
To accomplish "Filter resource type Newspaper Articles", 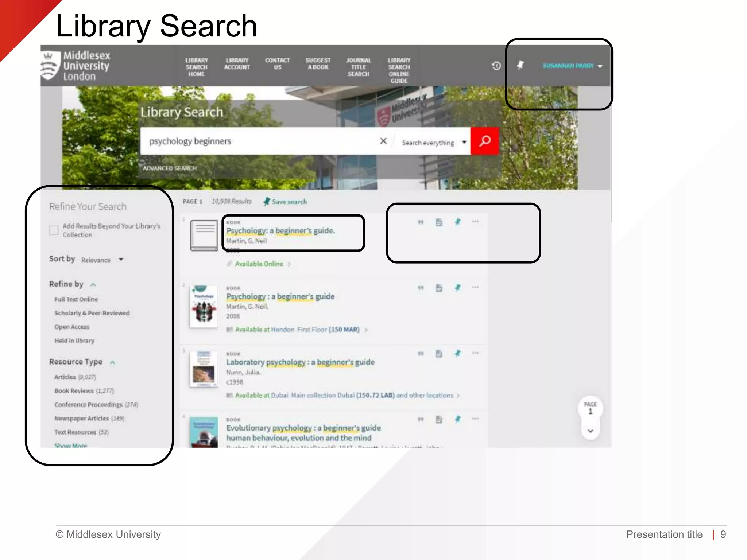I will pyautogui.click(x=89, y=419).
